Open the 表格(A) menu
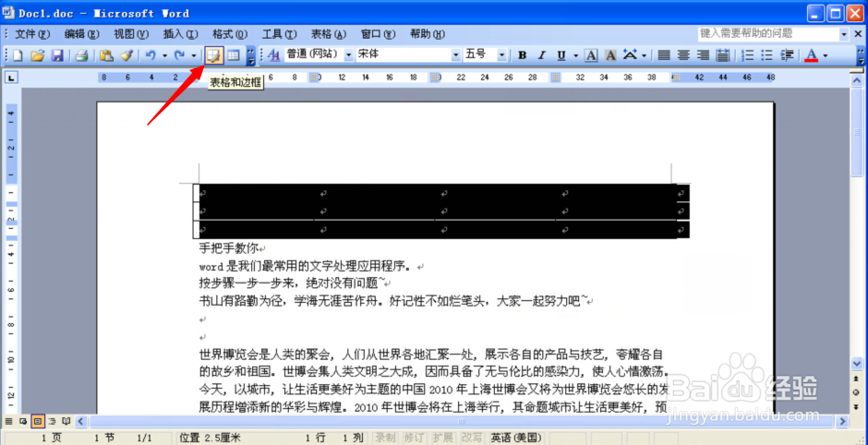This screenshot has height=445, width=868. tap(329, 34)
